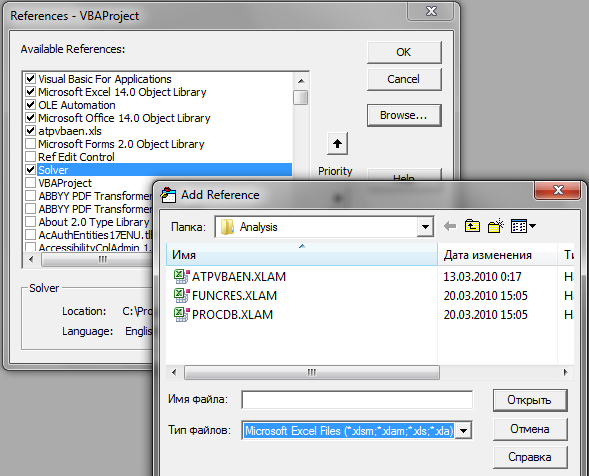Click the Analysis folder icon in the Папка combo
The width and height of the screenshot is (589, 476).
pos(227,227)
